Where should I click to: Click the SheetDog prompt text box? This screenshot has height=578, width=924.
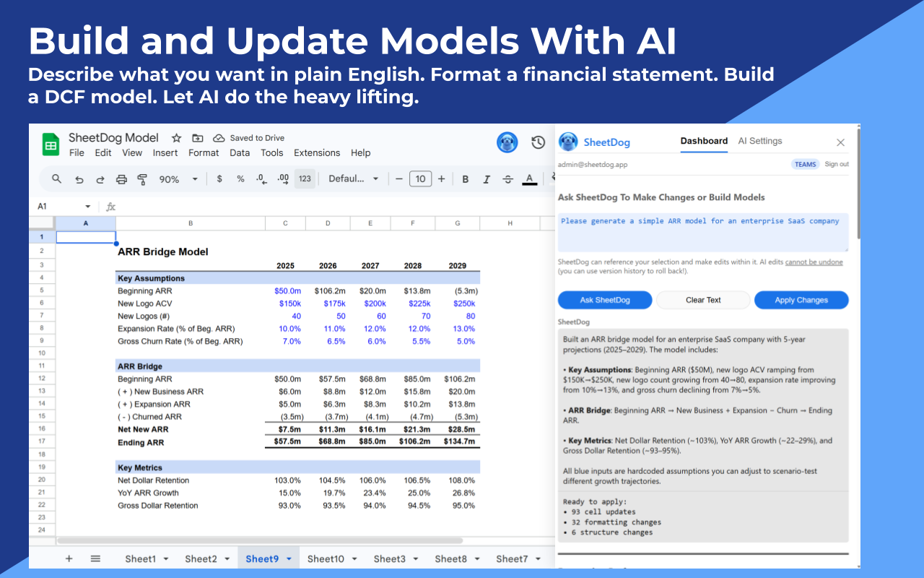(x=702, y=232)
